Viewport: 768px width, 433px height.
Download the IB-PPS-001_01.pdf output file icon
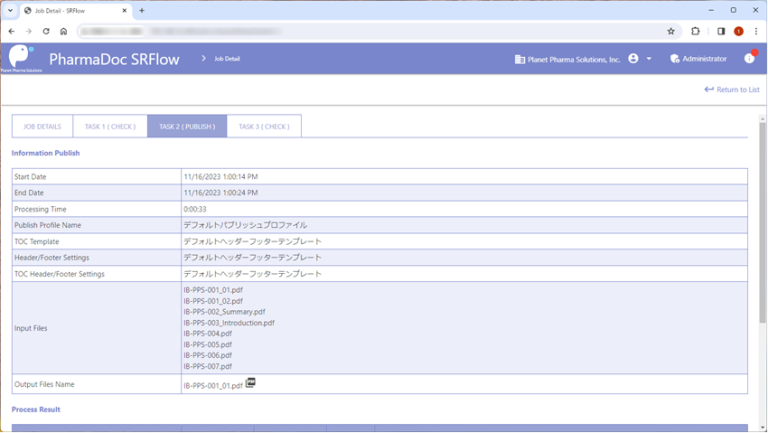coord(251,382)
